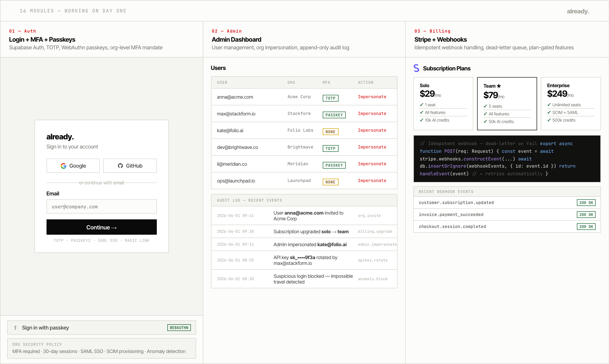Viewport: 609px width, 364px height.
Task: Click the Login + MFA + Passkeys heading
Action: pyautogui.click(x=42, y=40)
